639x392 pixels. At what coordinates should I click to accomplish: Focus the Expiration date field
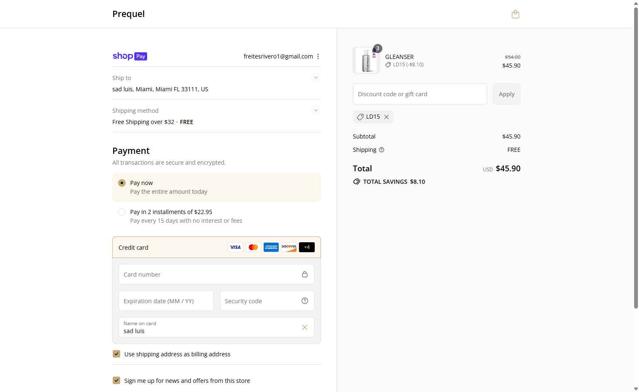[x=166, y=301]
